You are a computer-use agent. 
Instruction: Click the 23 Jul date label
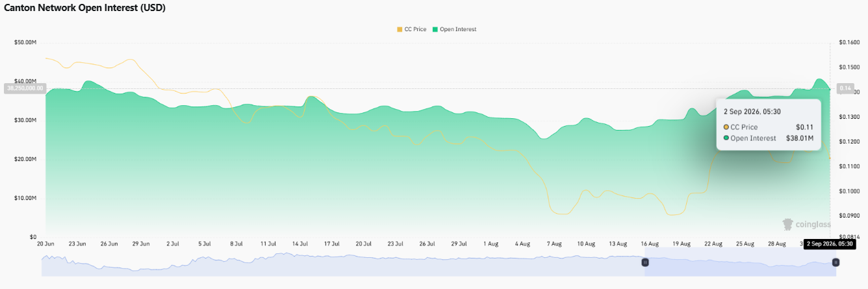pos(396,244)
